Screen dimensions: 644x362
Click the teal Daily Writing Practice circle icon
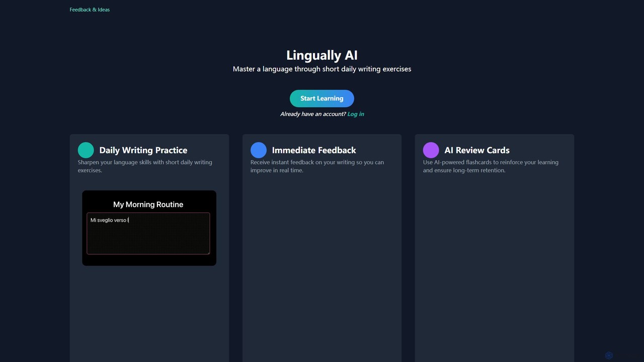click(86, 150)
